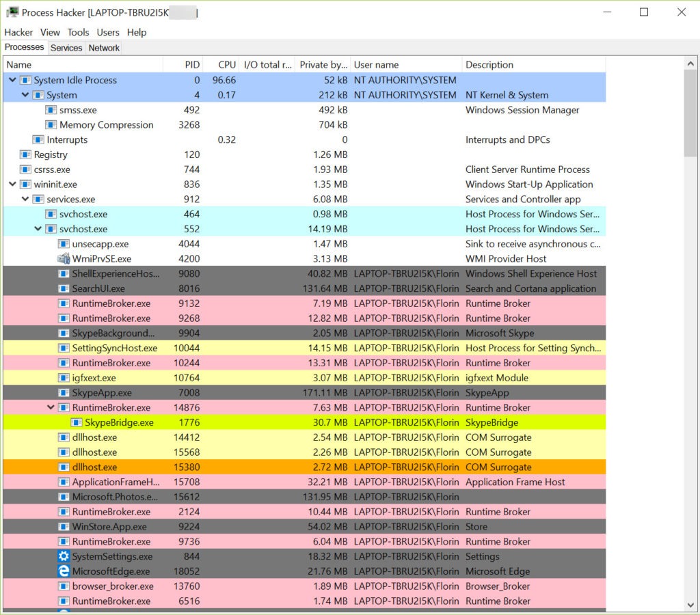The height and width of the screenshot is (615, 700).
Task: Click the SystemSettings.exe gear icon
Action: (64, 556)
